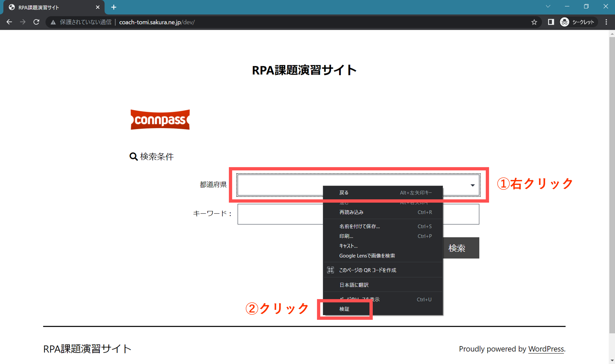This screenshot has width=615, height=364.
Task: Select 戻る in the context menu
Action: 383,193
